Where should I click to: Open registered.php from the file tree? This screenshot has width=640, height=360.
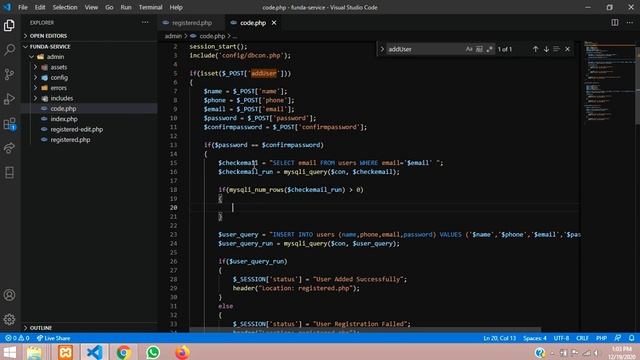[89, 140]
